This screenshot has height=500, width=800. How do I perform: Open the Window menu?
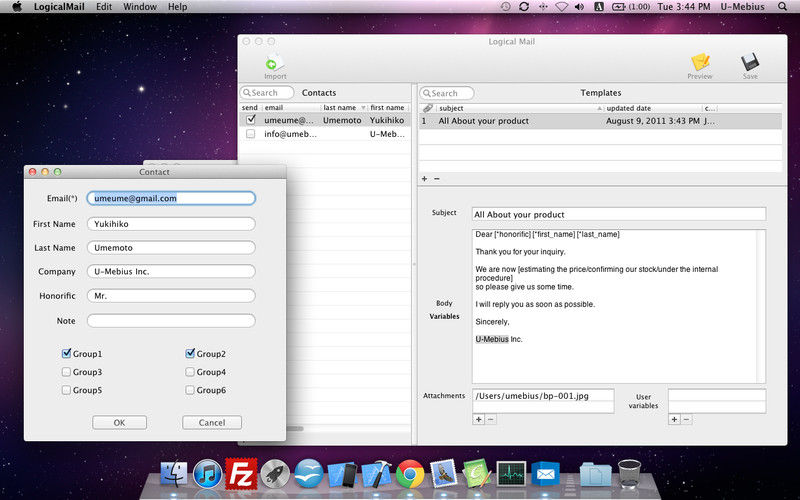tap(140, 7)
